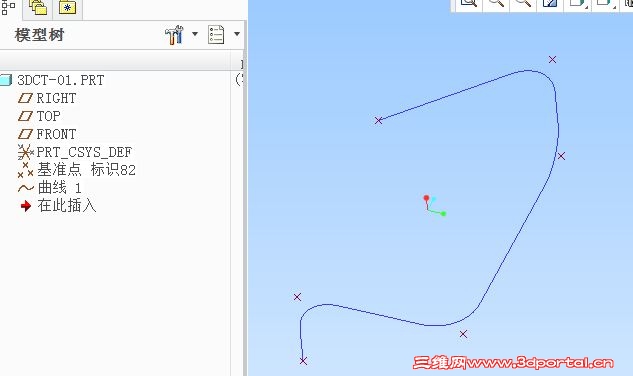Select the TOP datum plane in tree
Viewport: 633px width, 376px height.
click(48, 116)
